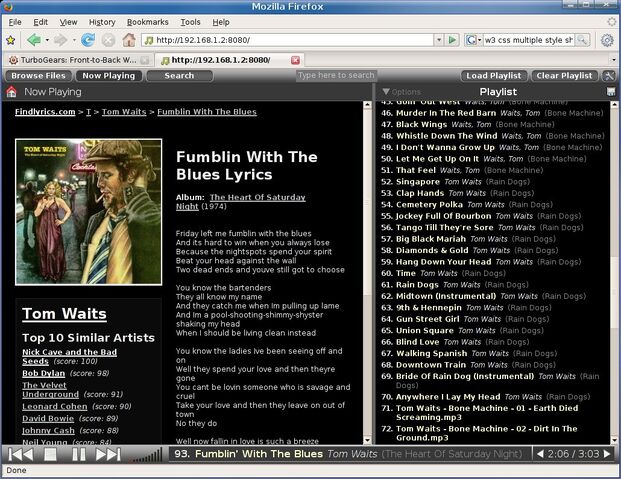Click the red home icon beside Now Playing

(11, 92)
